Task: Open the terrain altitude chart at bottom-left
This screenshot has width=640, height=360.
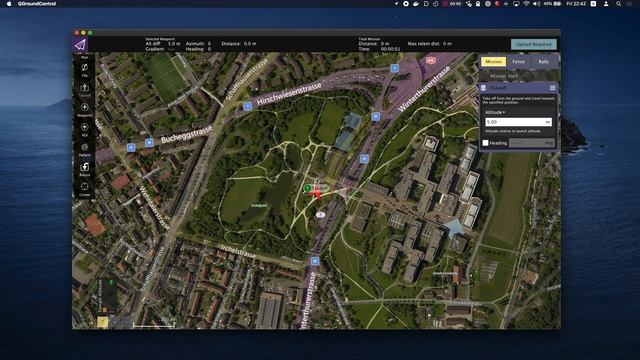Action: point(108,295)
